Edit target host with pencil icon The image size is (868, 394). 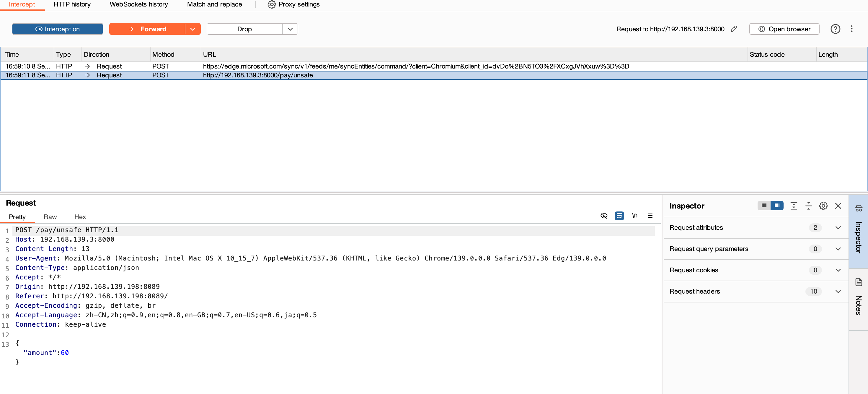734,29
